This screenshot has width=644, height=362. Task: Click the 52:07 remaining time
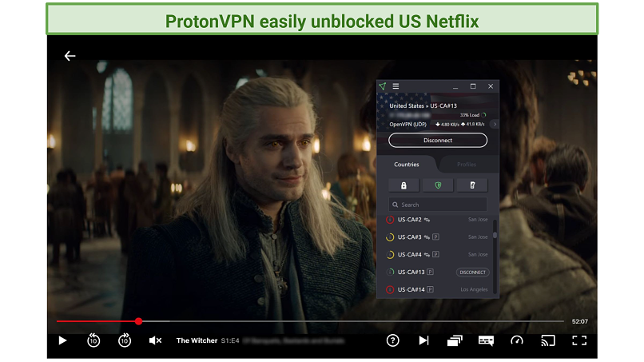pos(579,321)
